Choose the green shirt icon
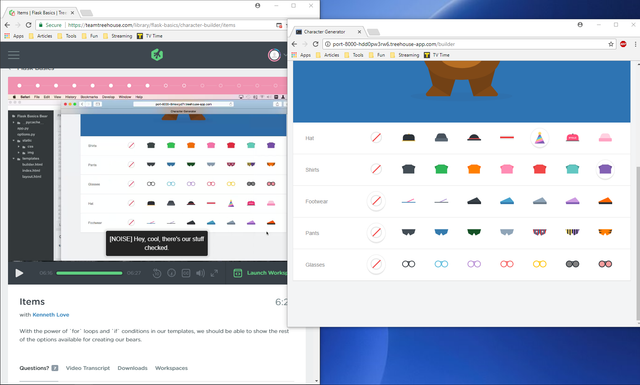 click(441, 169)
